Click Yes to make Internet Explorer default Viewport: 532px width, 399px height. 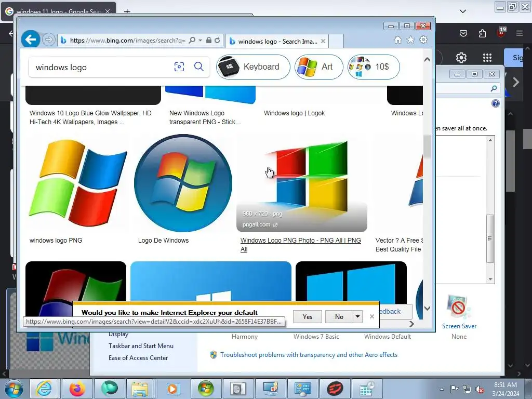308,316
